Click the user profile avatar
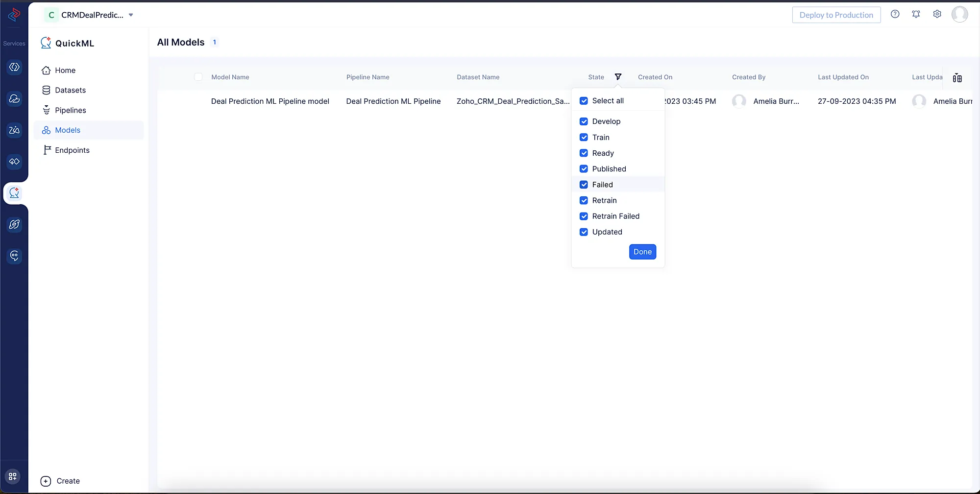 [959, 14]
